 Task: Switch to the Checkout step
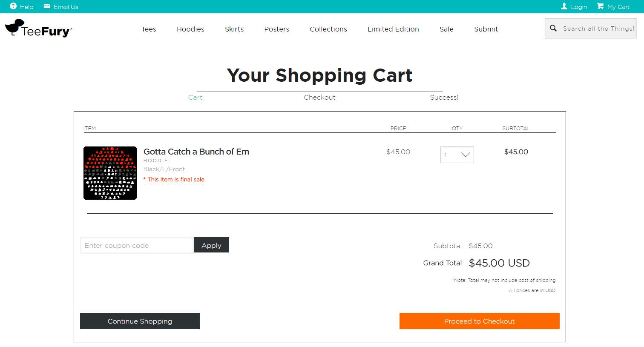click(x=319, y=97)
